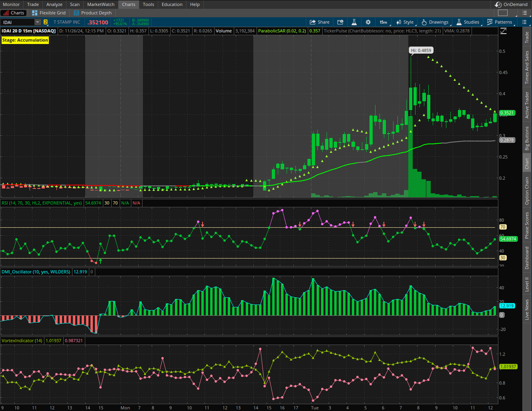The height and width of the screenshot is (411, 532).
Task: Click the VMA: 0.2878 header value
Action: 458,31
